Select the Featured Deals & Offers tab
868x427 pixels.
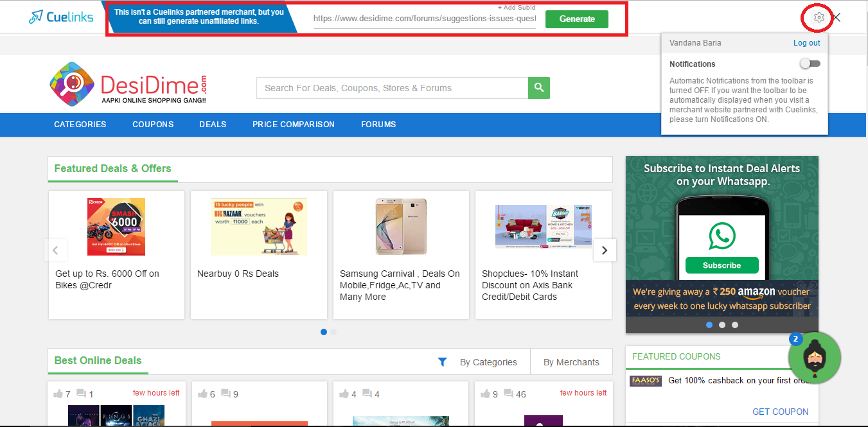(112, 169)
